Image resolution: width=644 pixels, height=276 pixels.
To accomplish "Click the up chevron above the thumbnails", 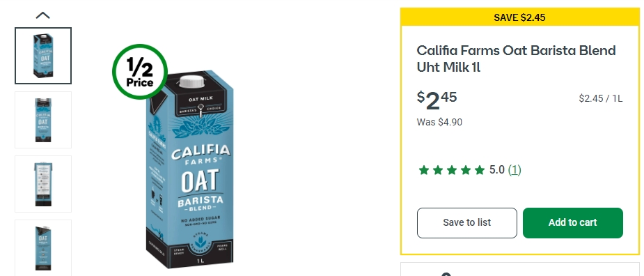I will 42,15.
